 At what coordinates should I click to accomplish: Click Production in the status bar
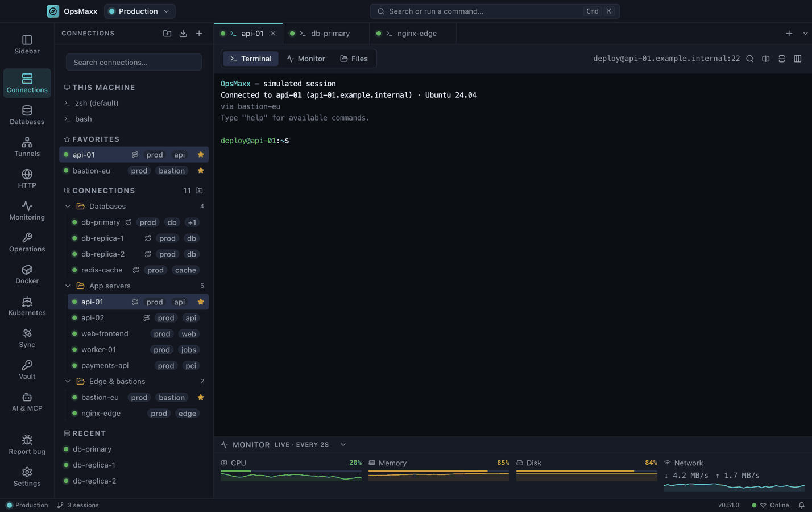[x=27, y=505]
